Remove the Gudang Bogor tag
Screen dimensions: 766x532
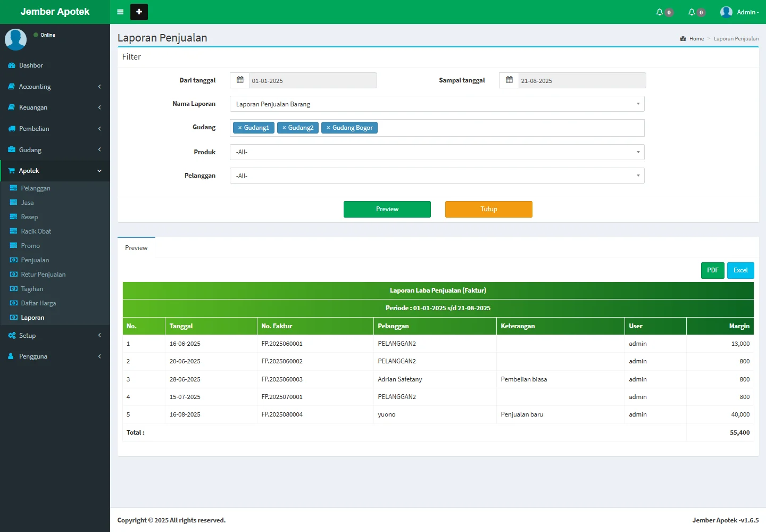329,128
